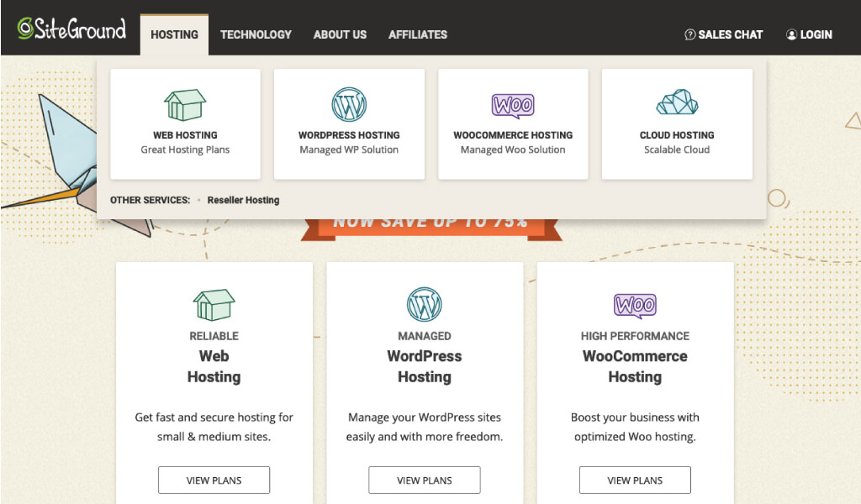Click the house icon on Reliable Web Hosting card
Image resolution: width=861 pixels, height=504 pixels.
click(214, 305)
